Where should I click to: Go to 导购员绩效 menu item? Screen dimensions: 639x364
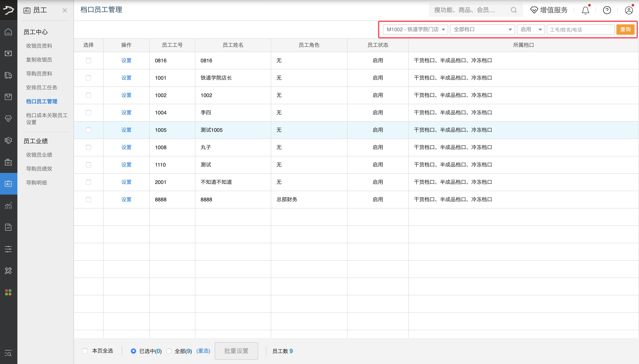point(39,169)
